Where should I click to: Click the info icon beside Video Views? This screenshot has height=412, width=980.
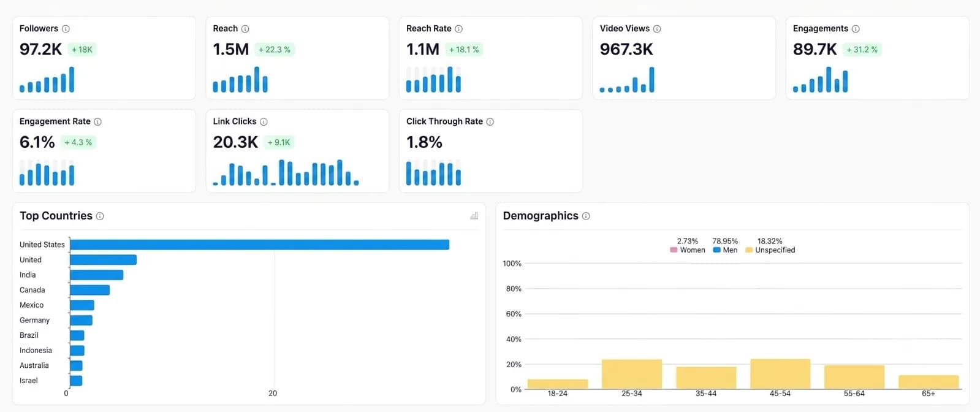657,29
